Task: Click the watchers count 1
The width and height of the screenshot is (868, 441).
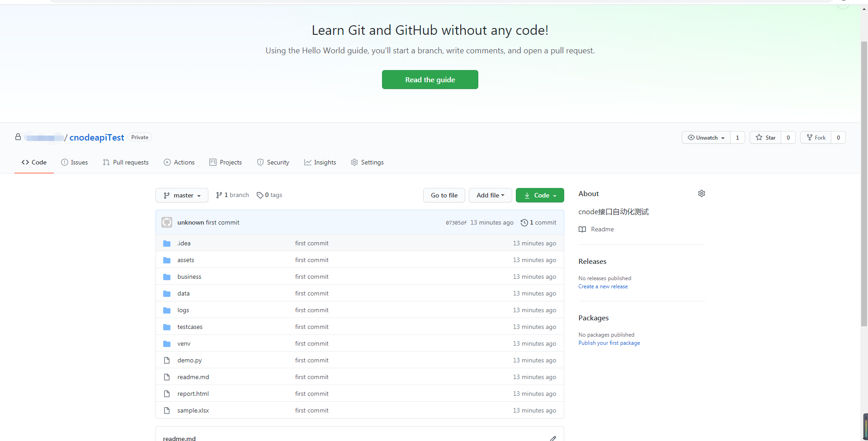Action: (737, 138)
